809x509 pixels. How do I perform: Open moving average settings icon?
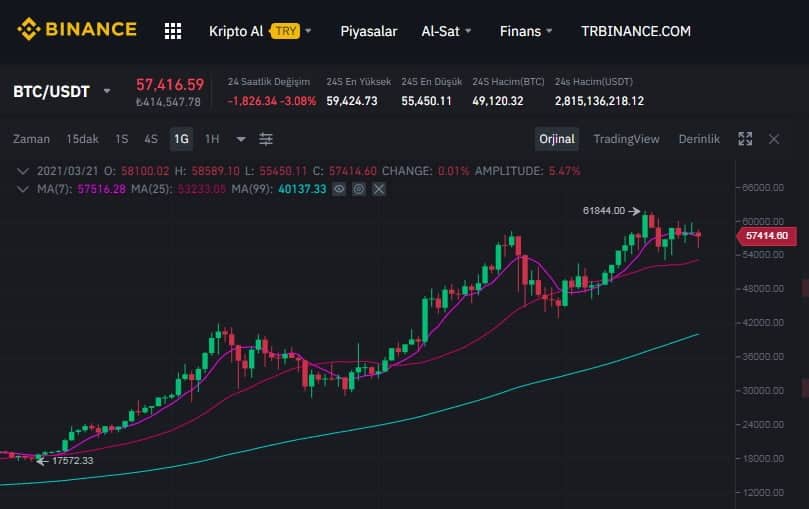(359, 188)
